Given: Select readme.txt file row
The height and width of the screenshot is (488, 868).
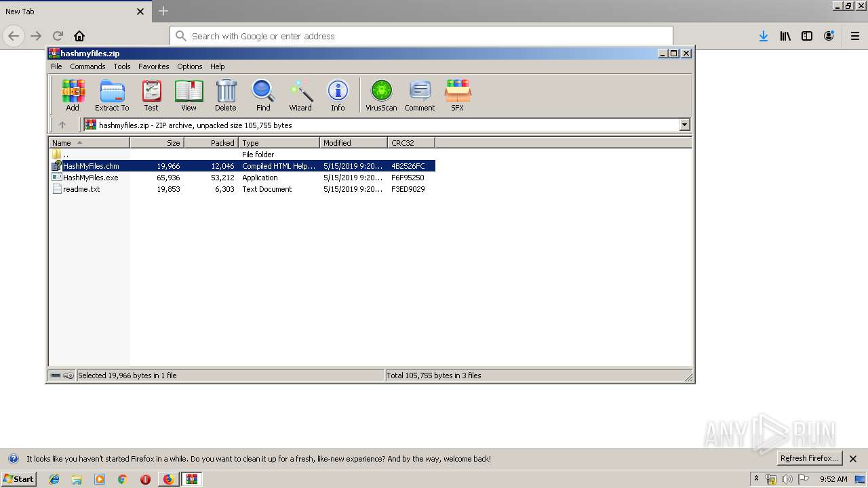Looking at the screenshot, I should pyautogui.click(x=242, y=189).
